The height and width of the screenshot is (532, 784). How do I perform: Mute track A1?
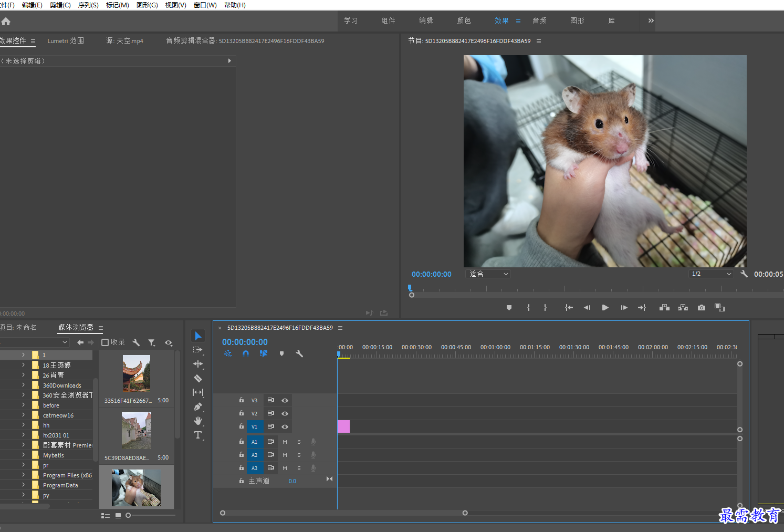285,442
